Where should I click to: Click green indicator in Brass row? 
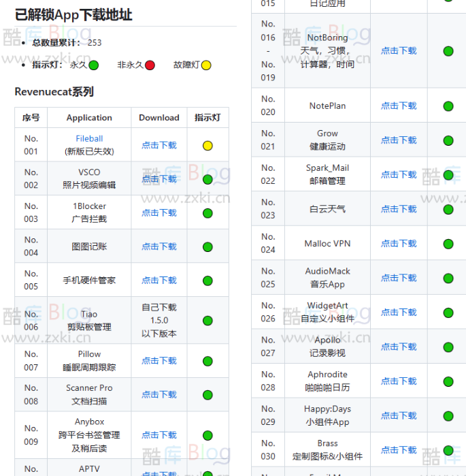coord(448,450)
